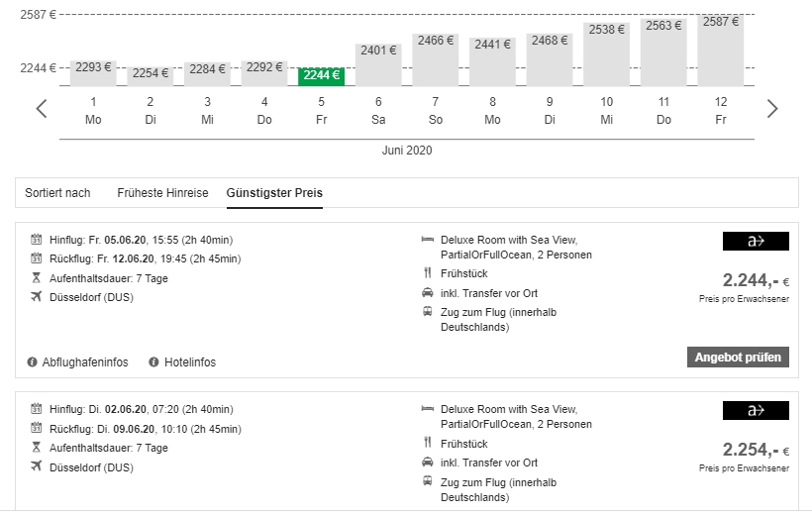Click provider logo of the 2.244 € offer
The height and width of the screenshot is (515, 812).
tap(756, 241)
